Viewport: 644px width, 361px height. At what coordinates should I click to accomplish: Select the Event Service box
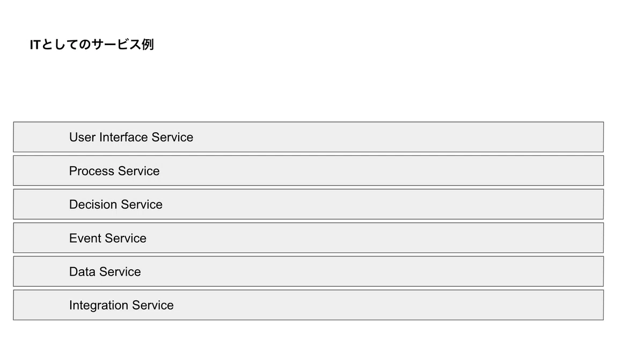(x=308, y=238)
